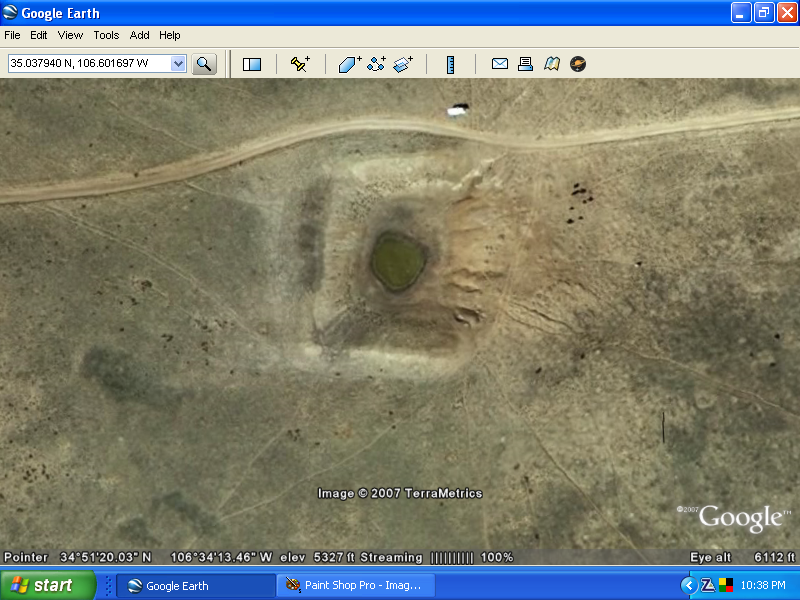Add a polygon with polygon icon
Screen dimensions: 800x600
[350, 64]
